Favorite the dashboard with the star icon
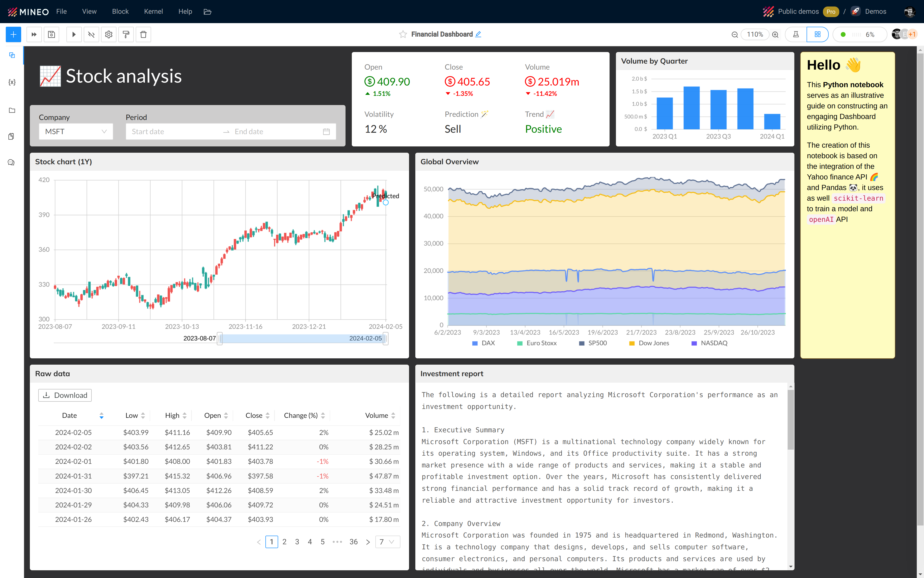 pos(403,34)
